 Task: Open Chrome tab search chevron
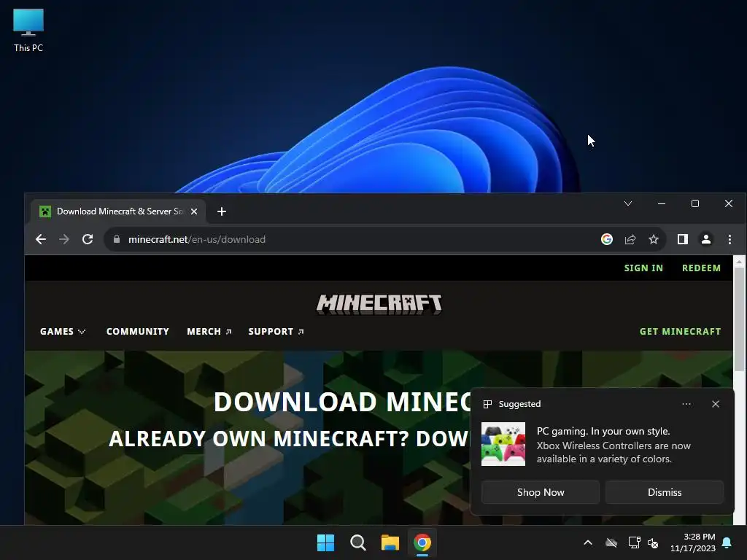tap(628, 203)
